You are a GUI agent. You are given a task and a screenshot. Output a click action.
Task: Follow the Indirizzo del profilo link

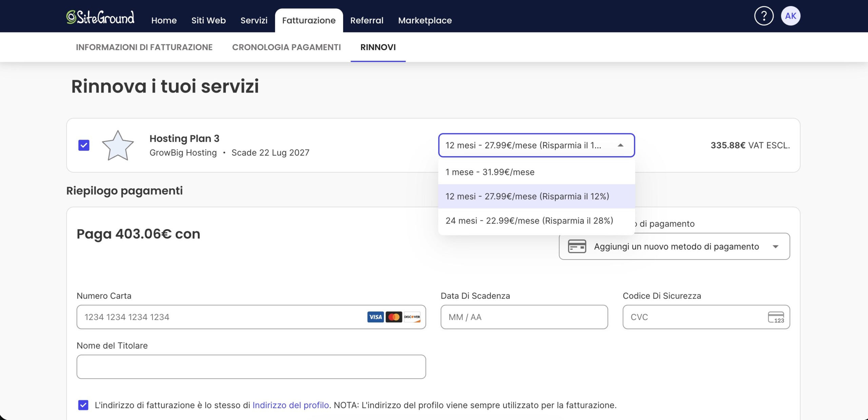point(291,405)
